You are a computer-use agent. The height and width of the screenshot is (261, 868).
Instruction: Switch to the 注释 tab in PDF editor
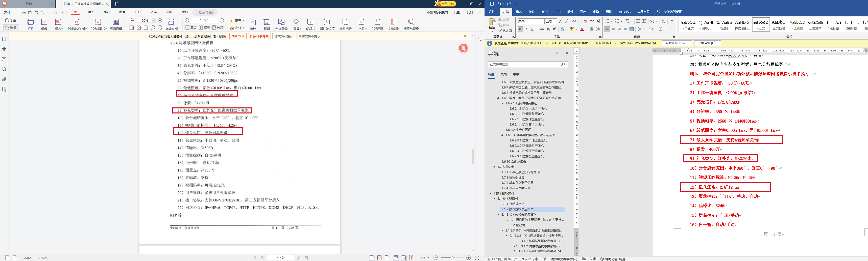(138, 12)
